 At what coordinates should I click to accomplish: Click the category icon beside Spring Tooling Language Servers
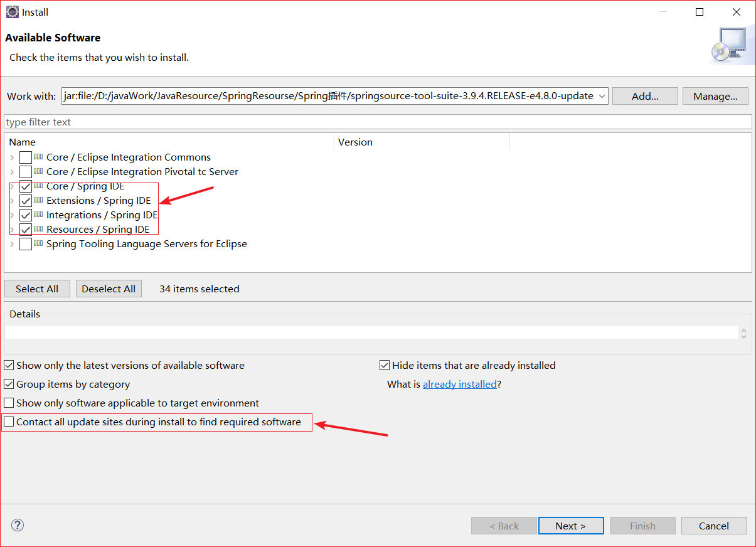[x=38, y=243]
